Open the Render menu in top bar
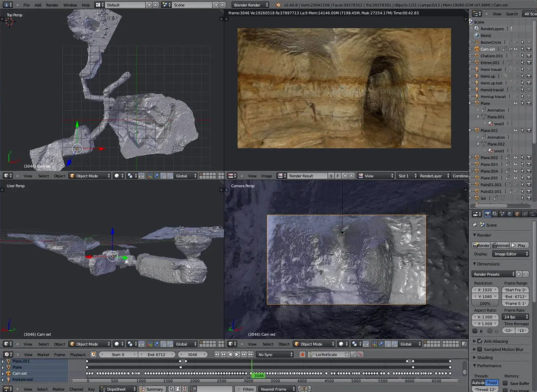This screenshot has width=537, height=392. (x=52, y=5)
